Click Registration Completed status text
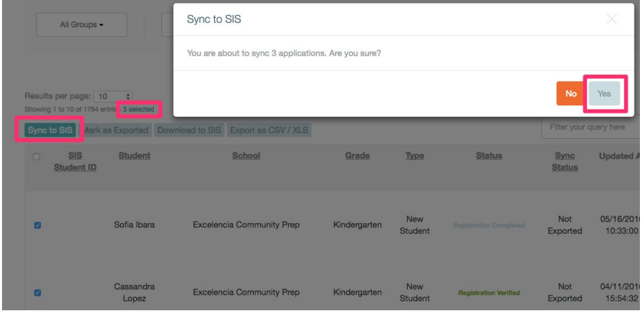Screen dimensions: 644x315 click(x=489, y=225)
